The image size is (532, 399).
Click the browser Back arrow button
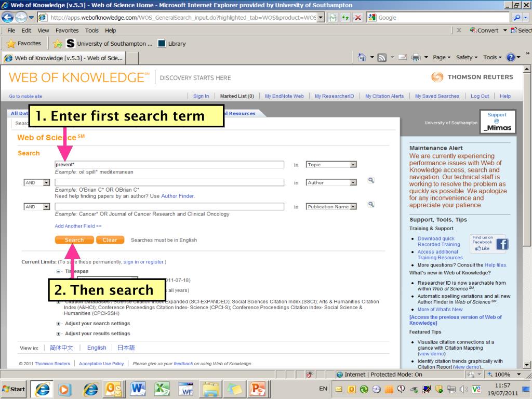(x=8, y=18)
